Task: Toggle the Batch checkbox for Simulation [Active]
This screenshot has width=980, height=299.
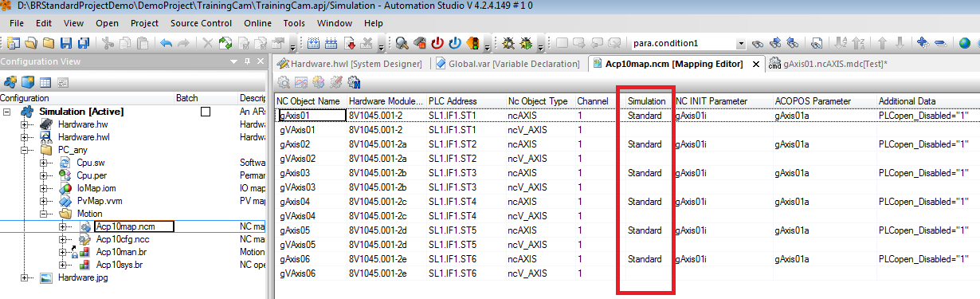Action: 206,112
